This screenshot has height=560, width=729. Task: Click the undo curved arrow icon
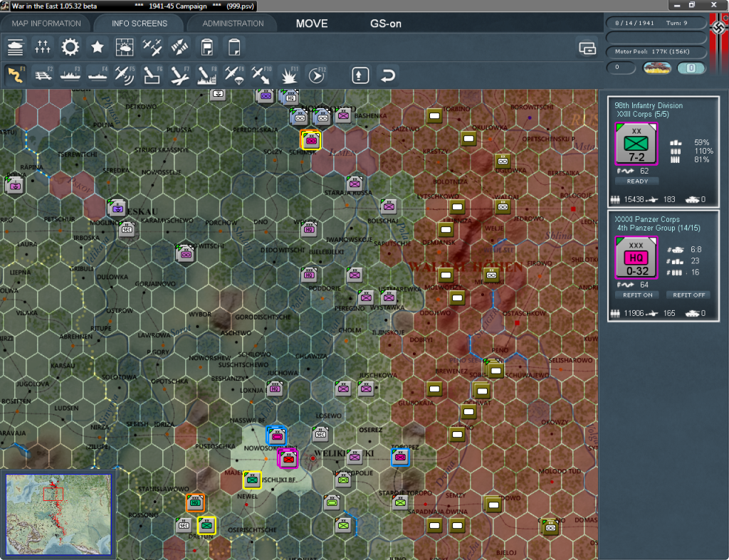point(388,75)
